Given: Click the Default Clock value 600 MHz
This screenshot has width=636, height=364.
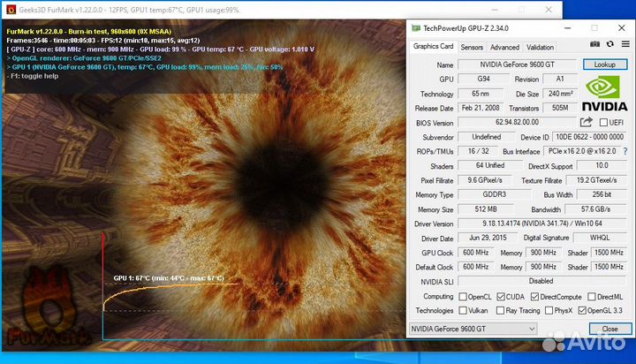Looking at the screenshot, I should 476,267.
